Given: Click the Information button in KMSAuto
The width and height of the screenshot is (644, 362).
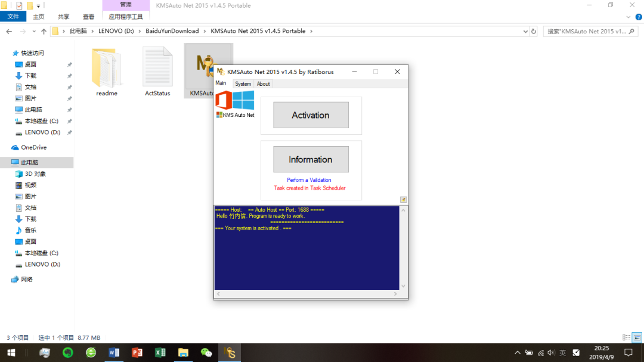Looking at the screenshot, I should [311, 159].
